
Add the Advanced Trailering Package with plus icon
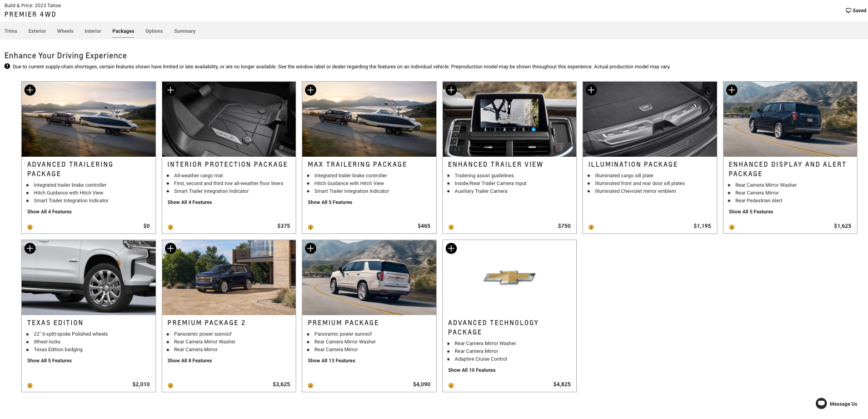coord(30,90)
